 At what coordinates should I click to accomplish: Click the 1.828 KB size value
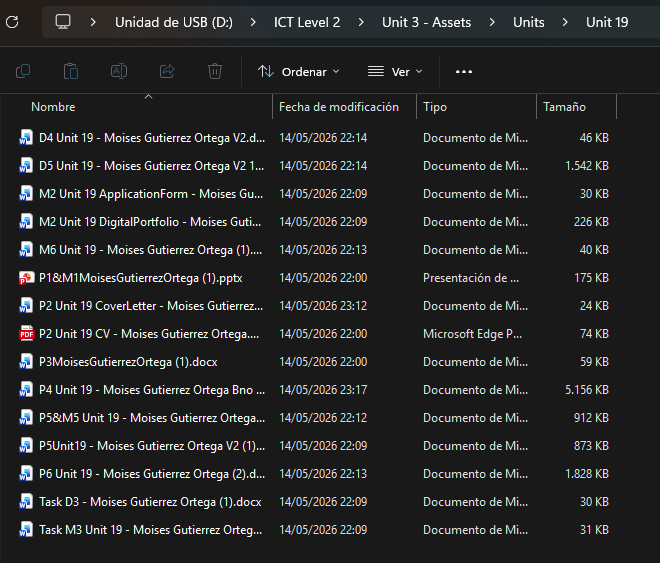pyautogui.click(x=587, y=474)
